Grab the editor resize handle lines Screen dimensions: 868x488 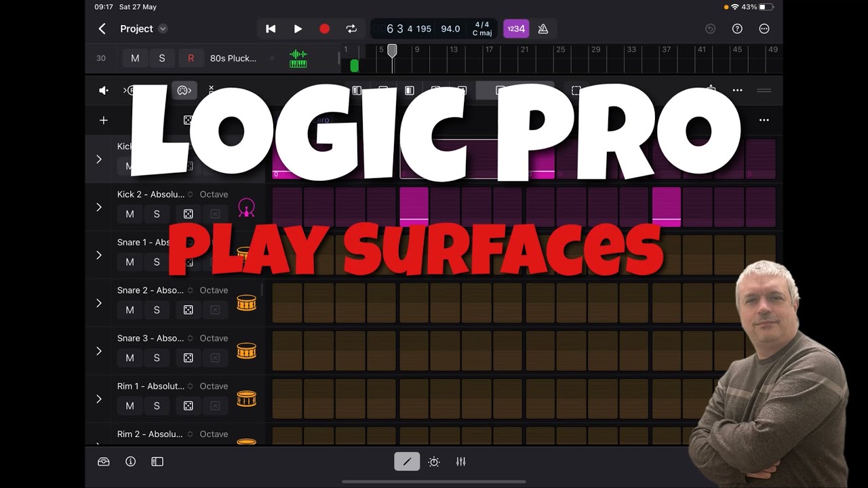click(x=764, y=90)
